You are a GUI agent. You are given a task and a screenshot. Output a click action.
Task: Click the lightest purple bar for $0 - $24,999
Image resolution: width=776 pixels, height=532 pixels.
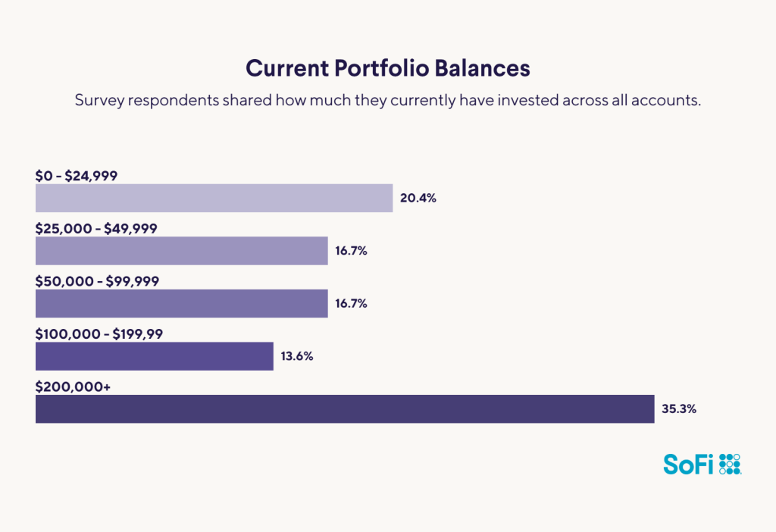tap(214, 199)
